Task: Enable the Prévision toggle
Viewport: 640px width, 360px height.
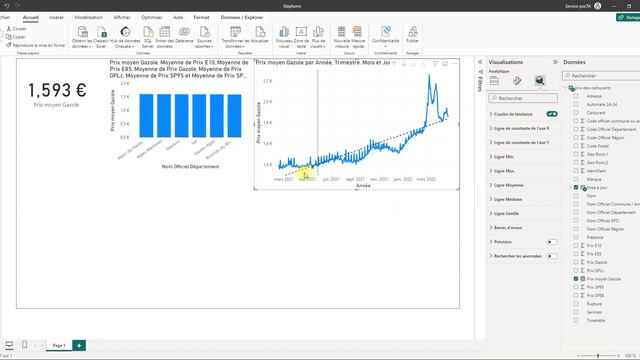Action: (552, 242)
